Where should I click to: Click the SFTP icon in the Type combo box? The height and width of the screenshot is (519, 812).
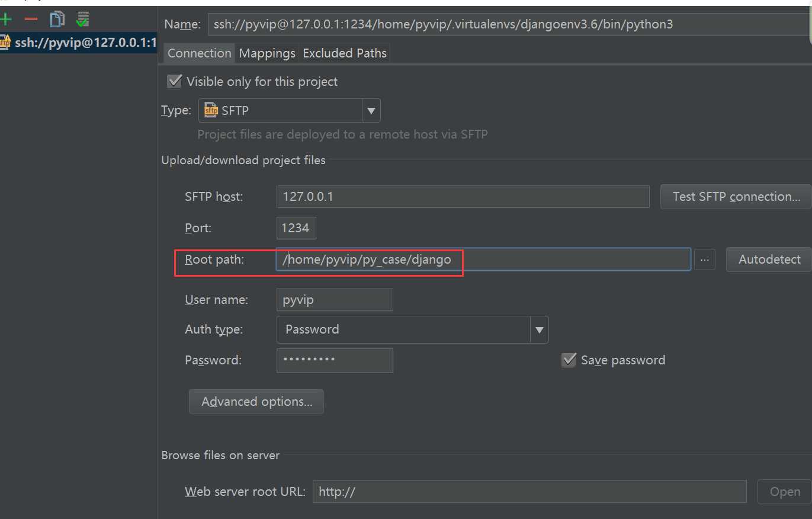210,110
